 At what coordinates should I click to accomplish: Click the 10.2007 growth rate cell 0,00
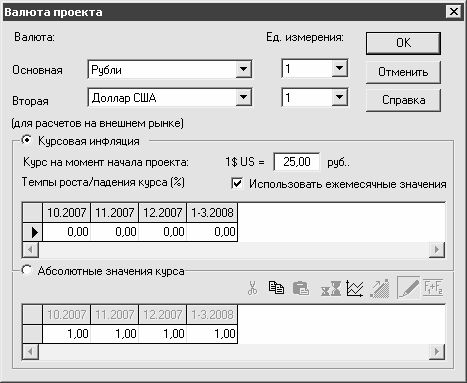67,232
